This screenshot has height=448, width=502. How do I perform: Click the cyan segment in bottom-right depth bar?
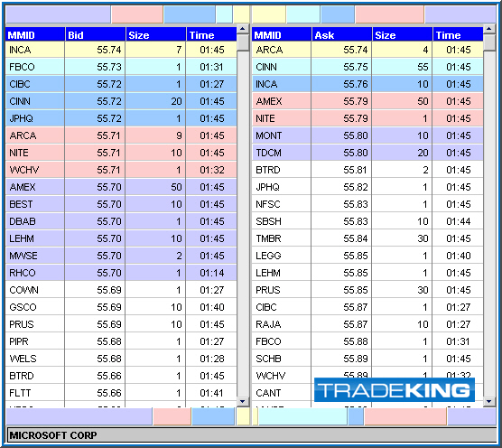(302, 417)
